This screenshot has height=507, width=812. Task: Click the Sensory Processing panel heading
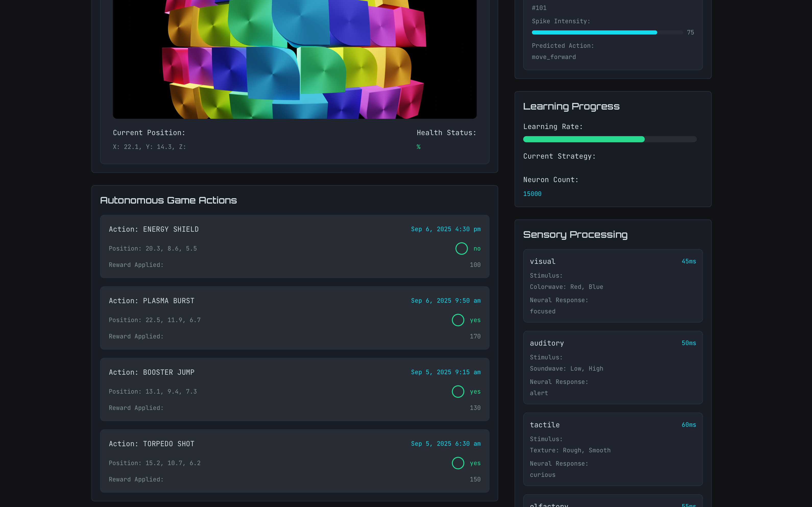tap(575, 235)
